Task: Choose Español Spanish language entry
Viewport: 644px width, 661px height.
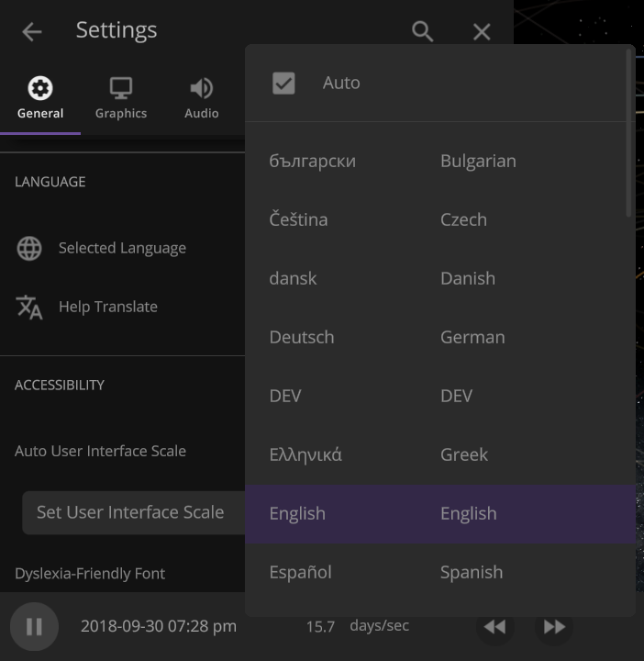Action: (x=440, y=573)
